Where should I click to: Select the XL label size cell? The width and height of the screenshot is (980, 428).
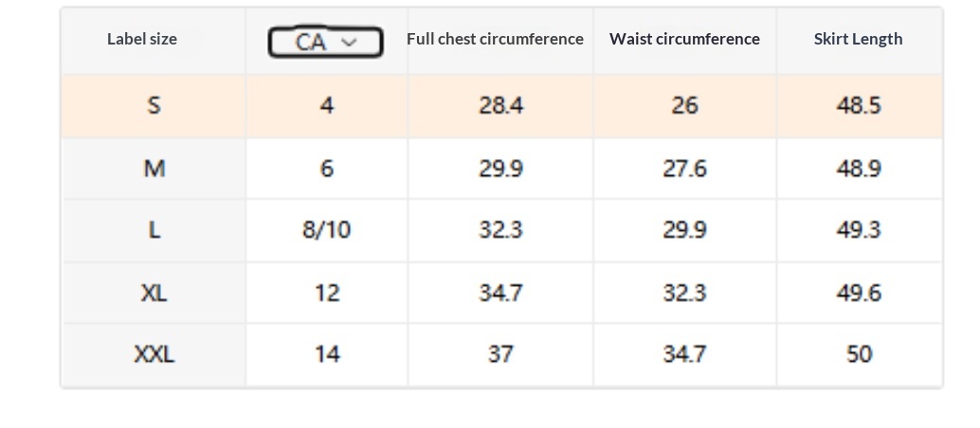coord(154,293)
